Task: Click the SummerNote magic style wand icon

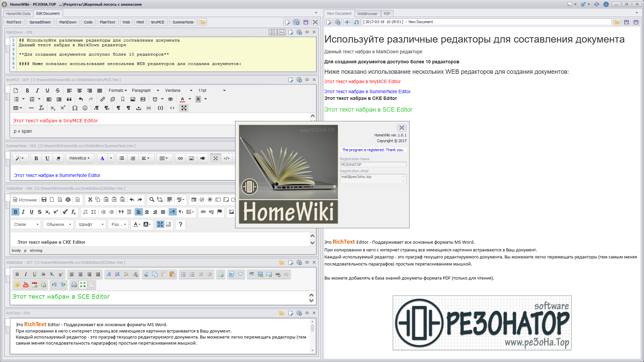Action: 19,158
